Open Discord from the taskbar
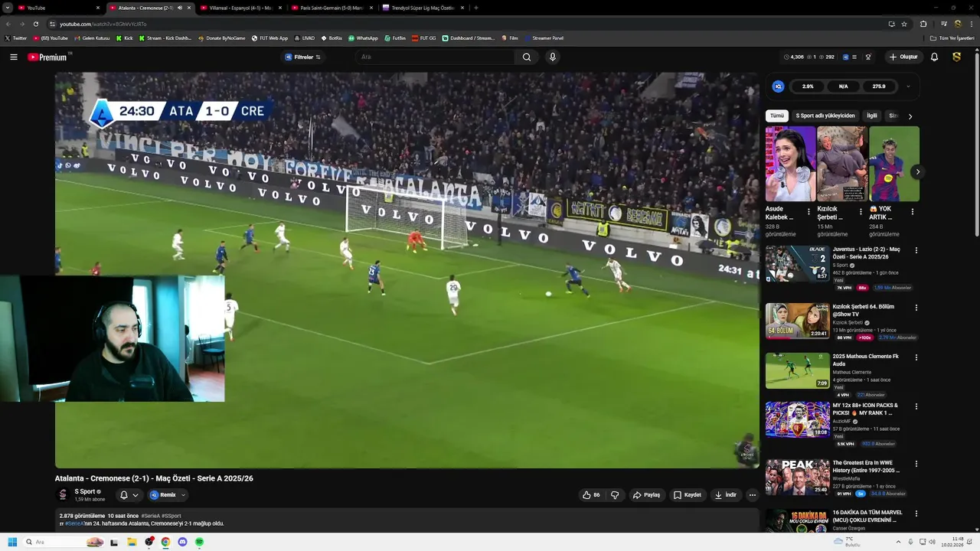 [182, 542]
